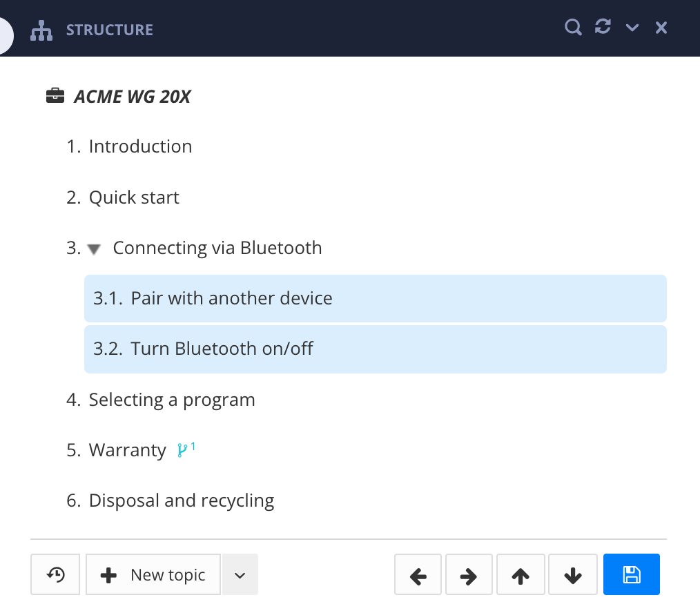The image size is (700, 613).
Task: Click the refresh structure icon
Action: pyautogui.click(x=603, y=28)
